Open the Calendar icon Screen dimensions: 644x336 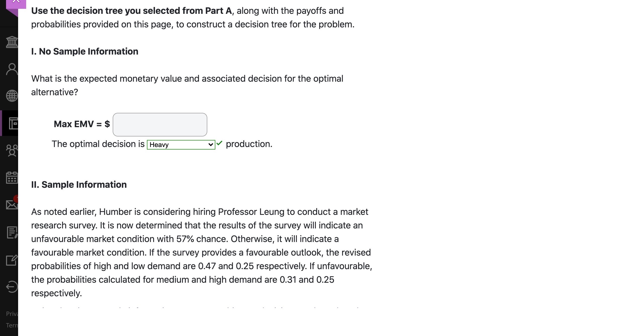point(12,178)
